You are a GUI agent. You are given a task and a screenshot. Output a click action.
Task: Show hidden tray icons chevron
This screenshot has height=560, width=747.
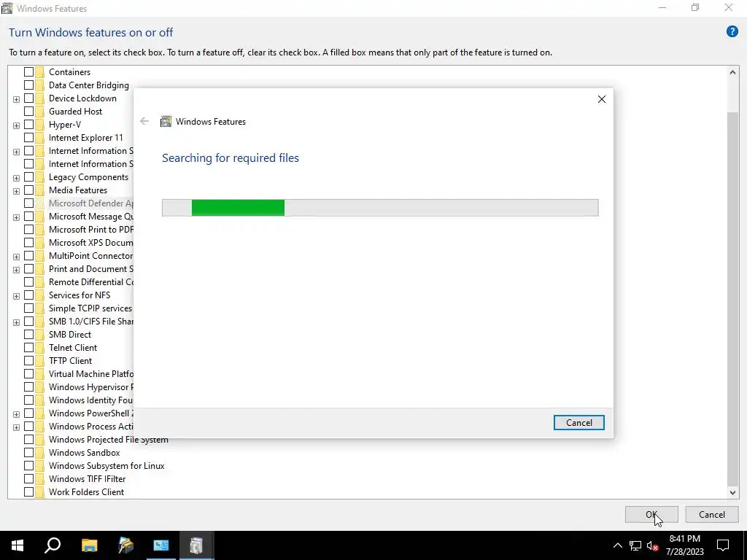coord(617,545)
